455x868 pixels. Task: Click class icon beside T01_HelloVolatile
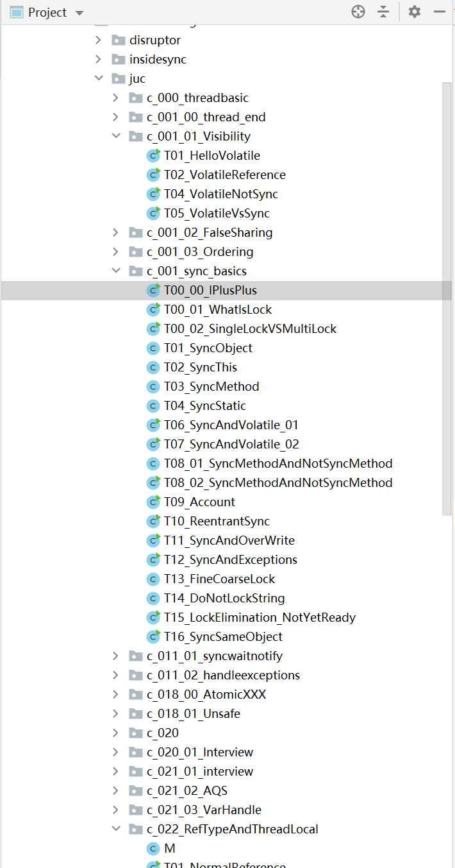click(x=153, y=155)
